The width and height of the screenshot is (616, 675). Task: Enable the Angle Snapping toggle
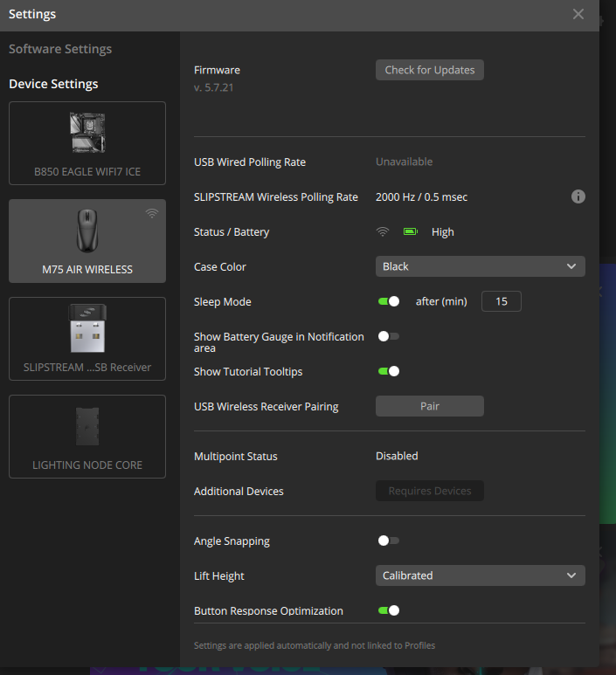tap(389, 541)
